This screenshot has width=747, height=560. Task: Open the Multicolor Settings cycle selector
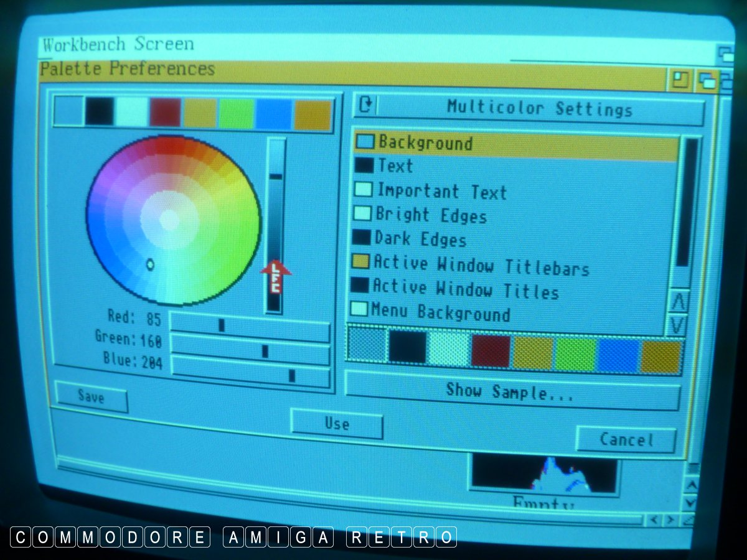click(538, 110)
